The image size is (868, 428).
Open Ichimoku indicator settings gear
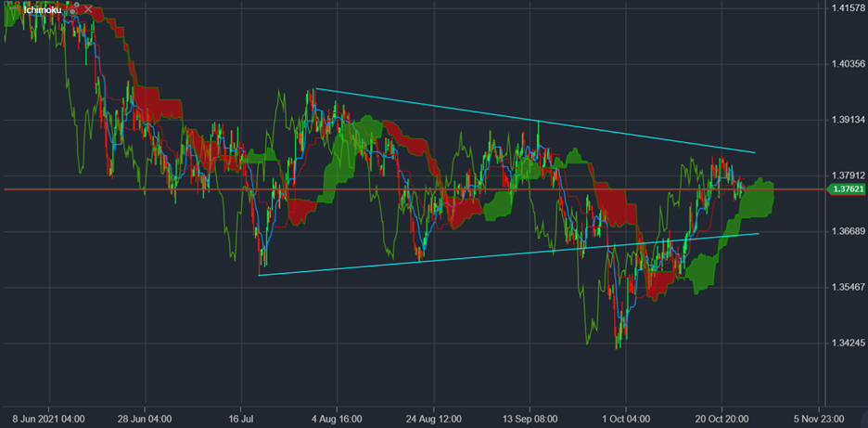point(73,9)
